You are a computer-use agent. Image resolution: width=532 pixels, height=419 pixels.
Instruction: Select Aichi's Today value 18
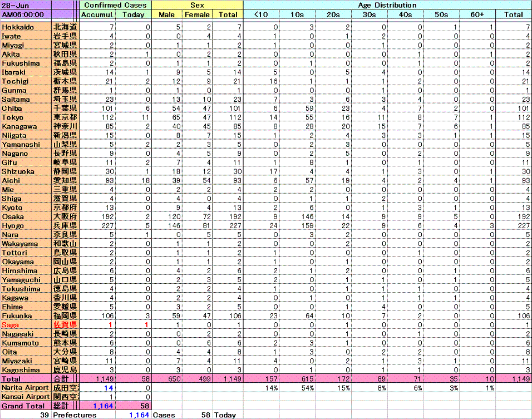pyautogui.click(x=134, y=180)
